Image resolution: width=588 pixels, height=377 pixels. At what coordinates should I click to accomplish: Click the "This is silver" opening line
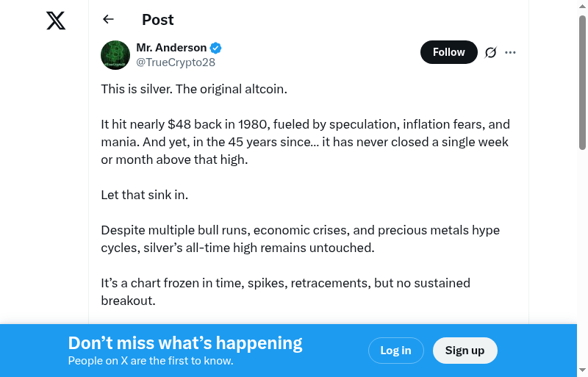193,89
